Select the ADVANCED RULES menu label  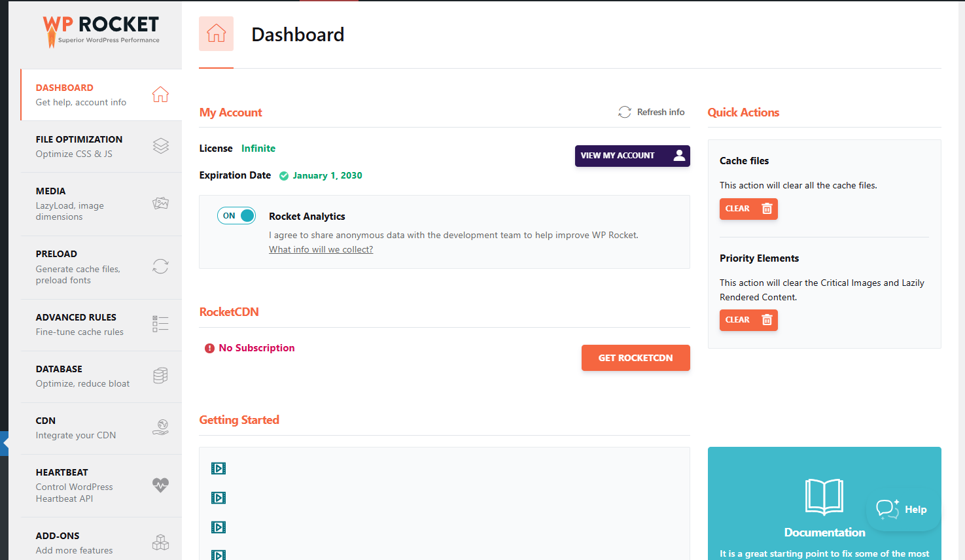[76, 317]
